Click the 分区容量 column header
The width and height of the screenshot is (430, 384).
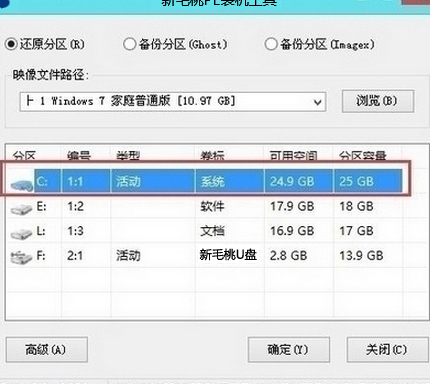[x=363, y=156]
